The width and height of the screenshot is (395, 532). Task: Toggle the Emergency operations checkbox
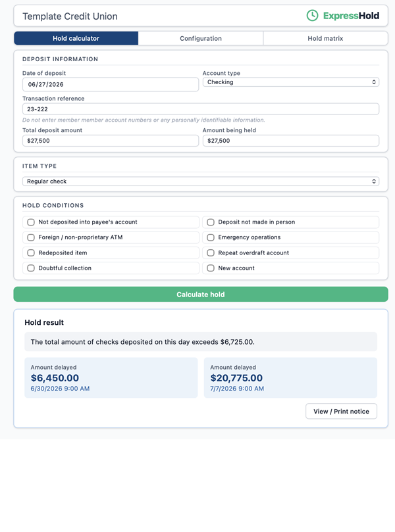point(211,237)
